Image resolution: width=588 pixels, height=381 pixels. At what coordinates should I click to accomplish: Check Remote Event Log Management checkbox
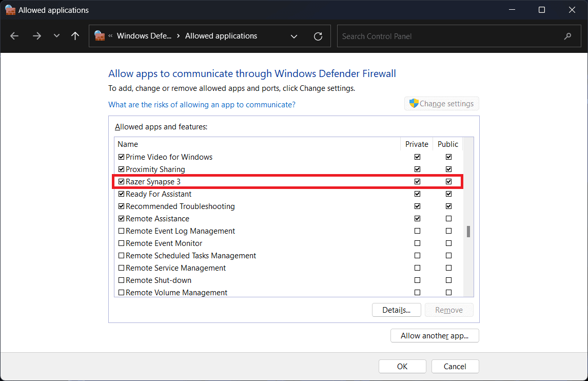121,231
